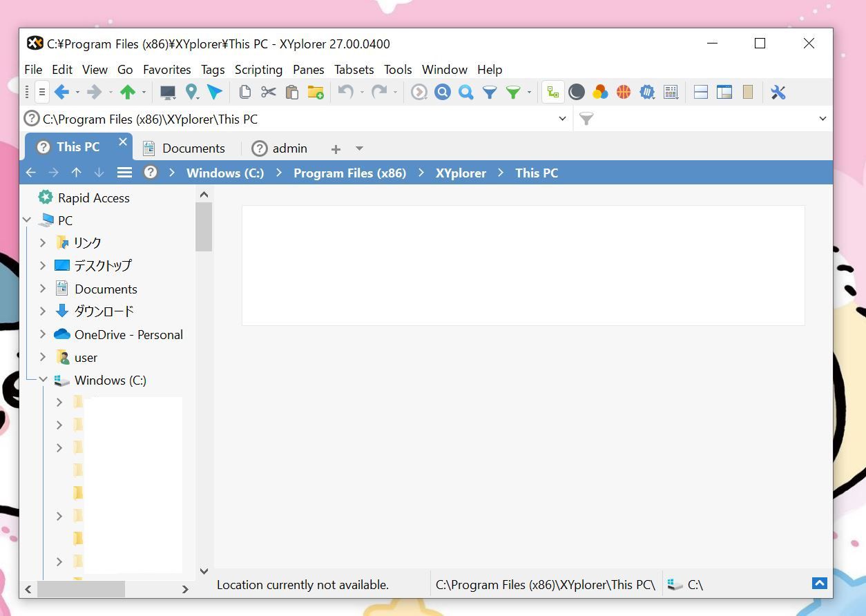The height and width of the screenshot is (616, 866).
Task: Open the Tabsets menu
Action: (354, 70)
